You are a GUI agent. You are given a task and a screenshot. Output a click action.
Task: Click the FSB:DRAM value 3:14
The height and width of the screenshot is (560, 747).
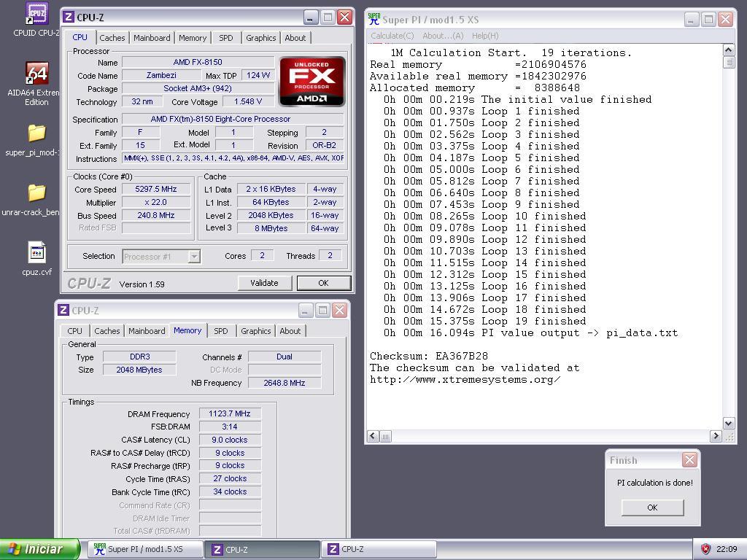pos(230,427)
